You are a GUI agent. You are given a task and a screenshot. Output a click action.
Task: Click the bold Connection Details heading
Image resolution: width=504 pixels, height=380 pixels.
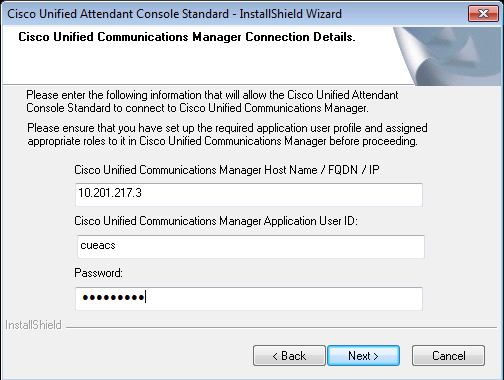(x=187, y=37)
